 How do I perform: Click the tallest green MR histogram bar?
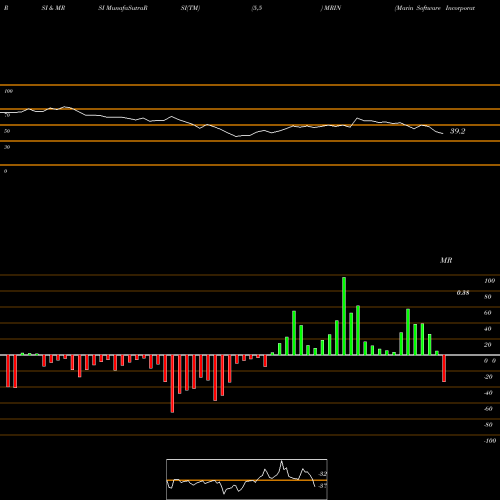click(x=344, y=316)
